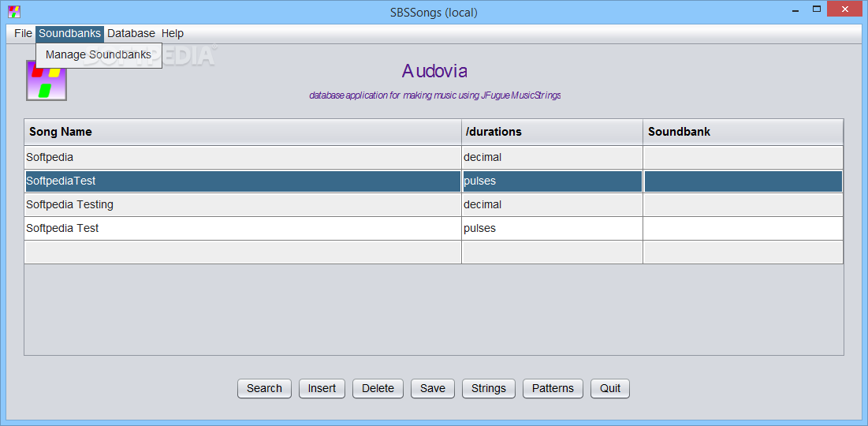Click the Search button
Screen dimensions: 868x426
[x=265, y=388]
